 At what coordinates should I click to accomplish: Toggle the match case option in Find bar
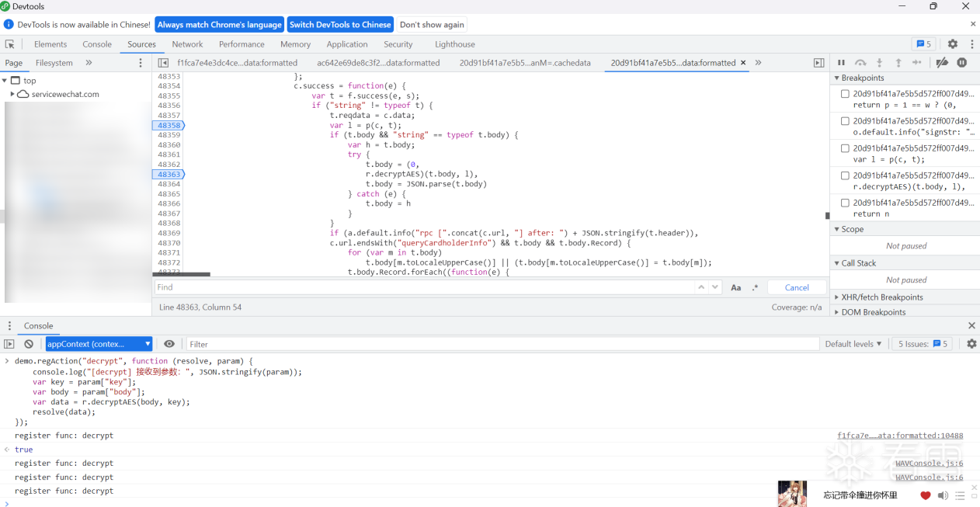click(x=736, y=287)
